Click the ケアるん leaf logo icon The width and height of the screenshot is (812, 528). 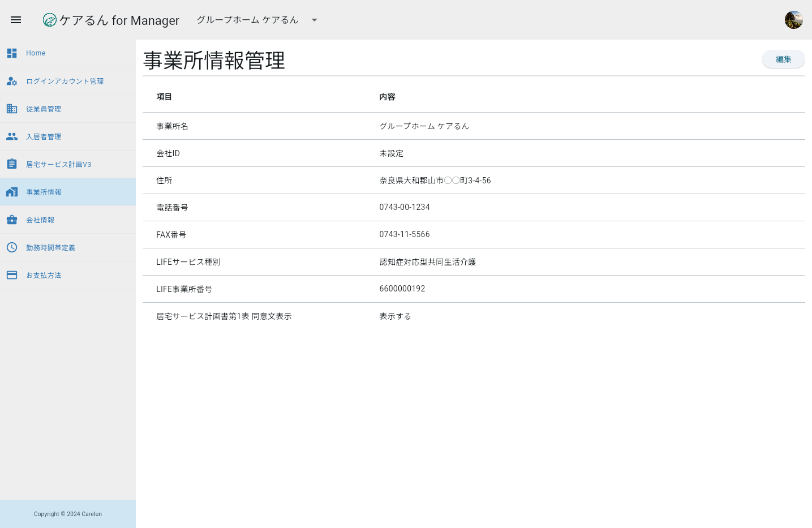click(49, 20)
